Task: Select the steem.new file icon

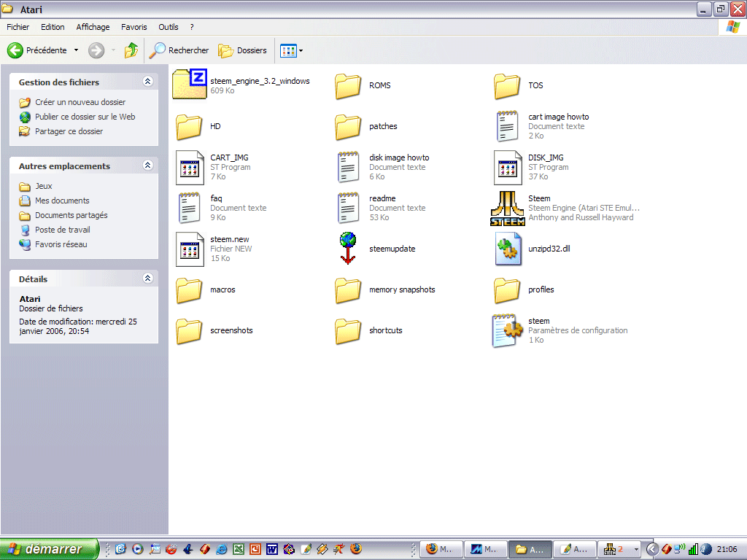Action: 190,249
